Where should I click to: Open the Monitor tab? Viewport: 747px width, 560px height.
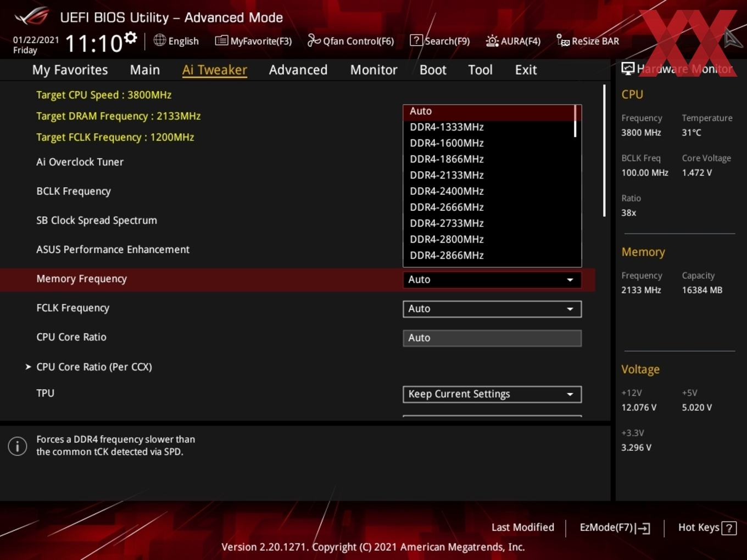374,70
